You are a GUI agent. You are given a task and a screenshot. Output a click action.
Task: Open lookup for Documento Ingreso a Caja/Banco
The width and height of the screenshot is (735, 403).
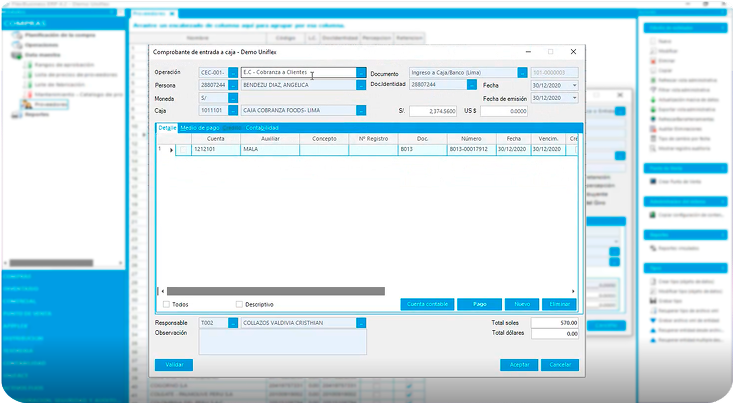522,73
